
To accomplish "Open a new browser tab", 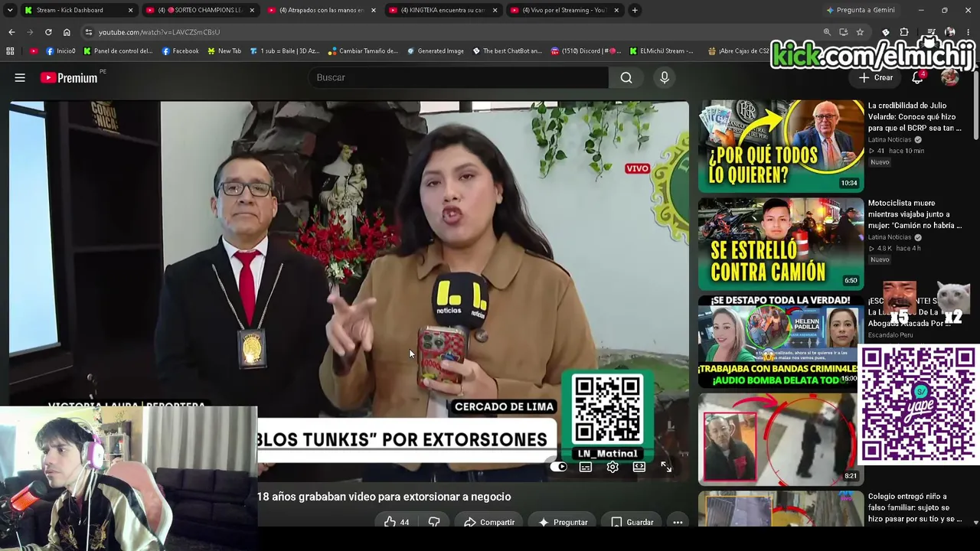I will [x=635, y=10].
